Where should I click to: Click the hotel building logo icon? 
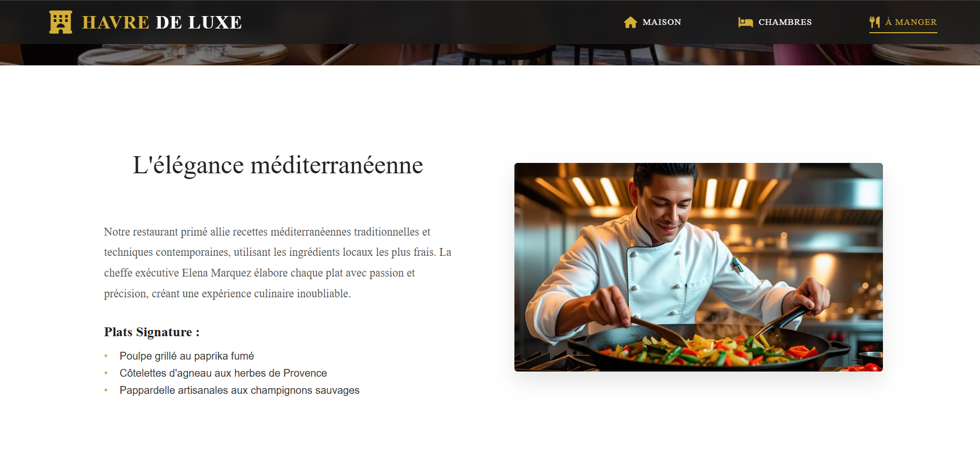pos(61,22)
